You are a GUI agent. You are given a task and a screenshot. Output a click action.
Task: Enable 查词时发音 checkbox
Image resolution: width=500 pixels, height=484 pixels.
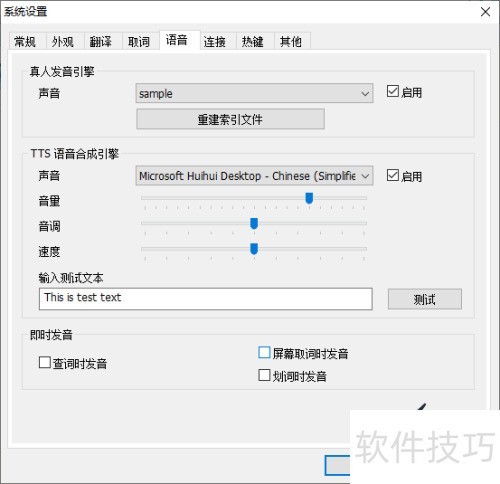pyautogui.click(x=45, y=362)
